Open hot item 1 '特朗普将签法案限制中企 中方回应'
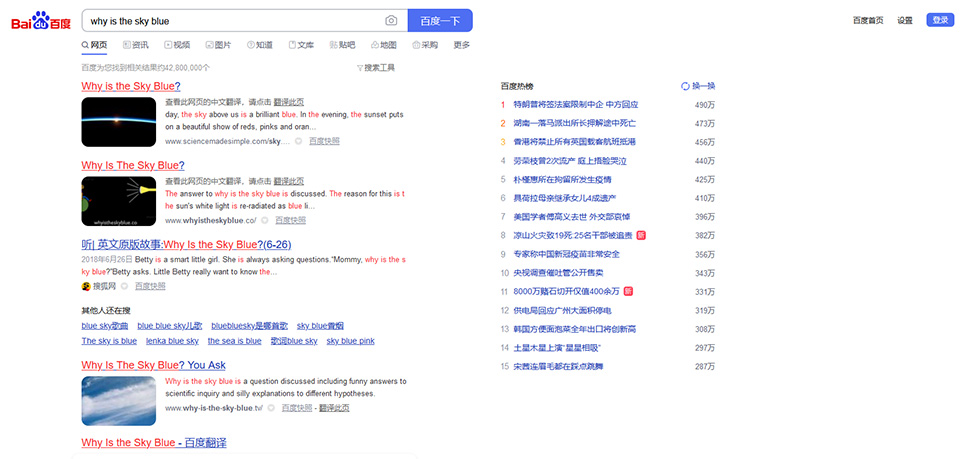Screen dimensions: 969x459 click(576, 105)
